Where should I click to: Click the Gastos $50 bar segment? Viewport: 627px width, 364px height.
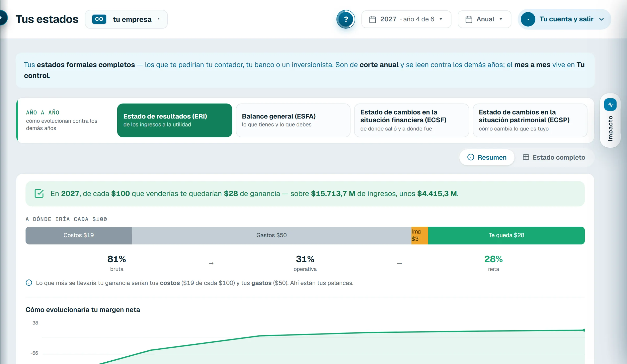272,235
